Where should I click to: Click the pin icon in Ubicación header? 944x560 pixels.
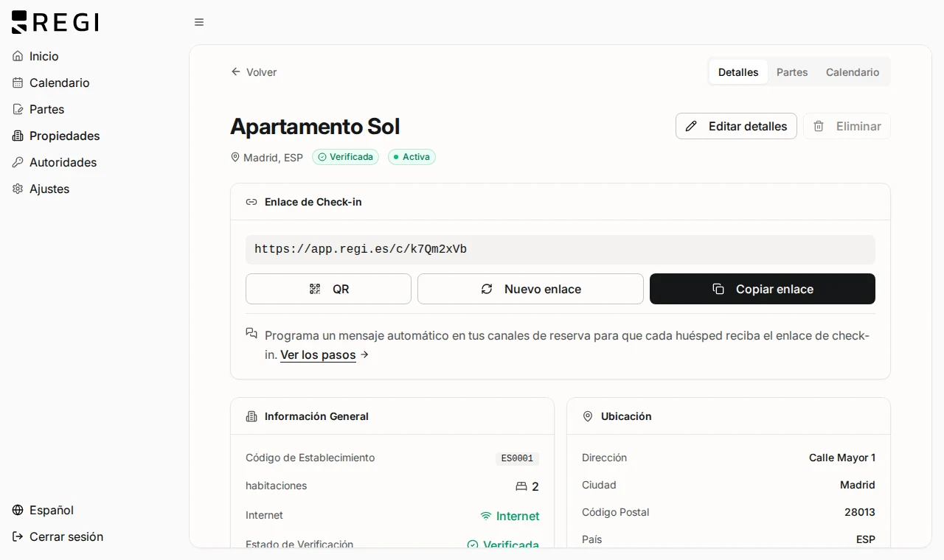coord(588,416)
